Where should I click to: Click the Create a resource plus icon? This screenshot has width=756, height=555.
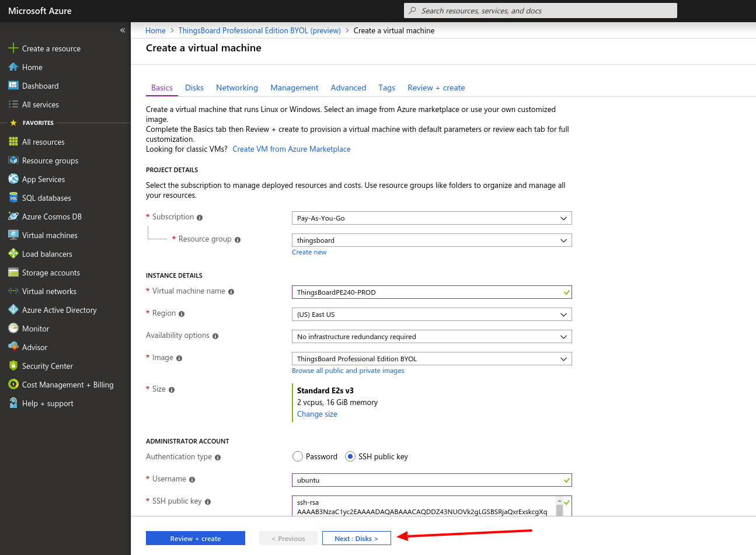point(13,48)
